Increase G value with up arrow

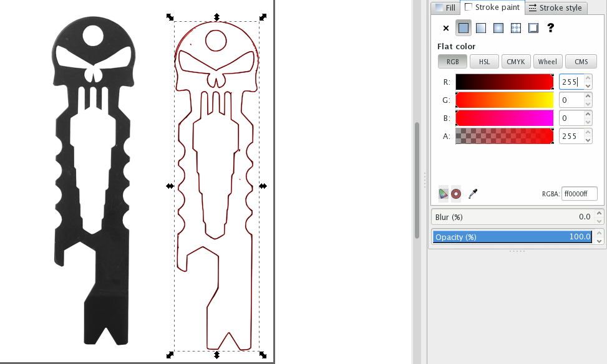(x=588, y=96)
